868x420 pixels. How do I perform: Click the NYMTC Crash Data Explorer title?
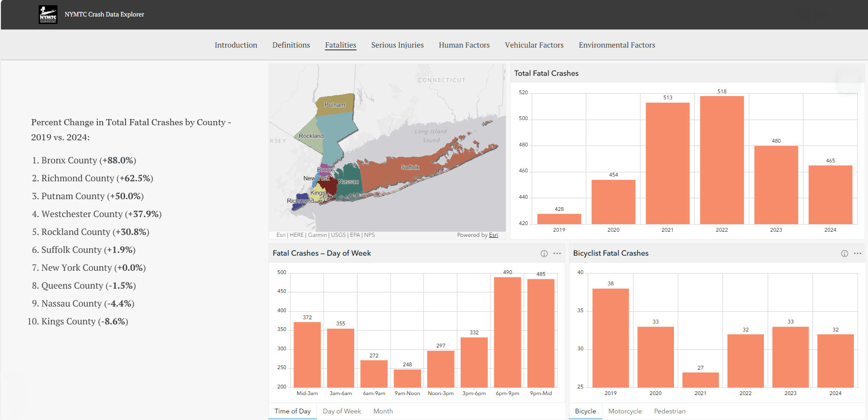tap(105, 15)
